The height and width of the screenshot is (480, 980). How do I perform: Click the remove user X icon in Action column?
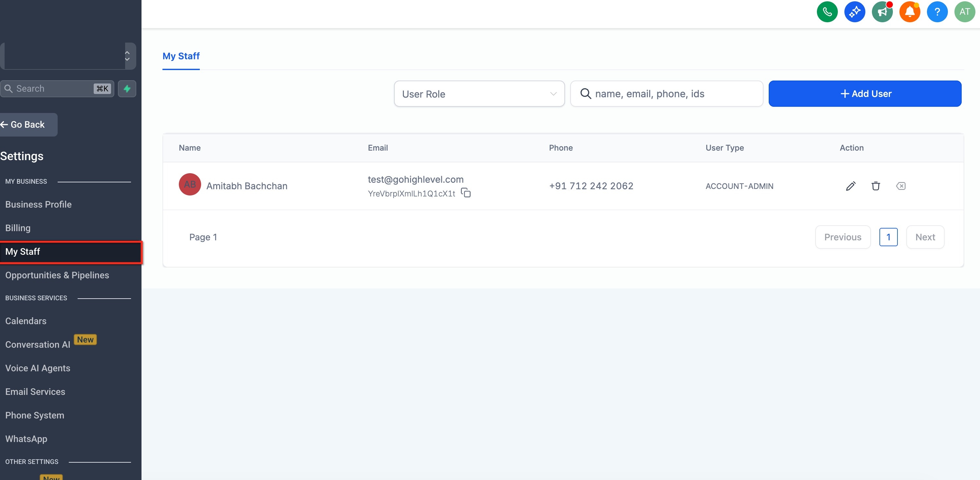[x=901, y=186]
